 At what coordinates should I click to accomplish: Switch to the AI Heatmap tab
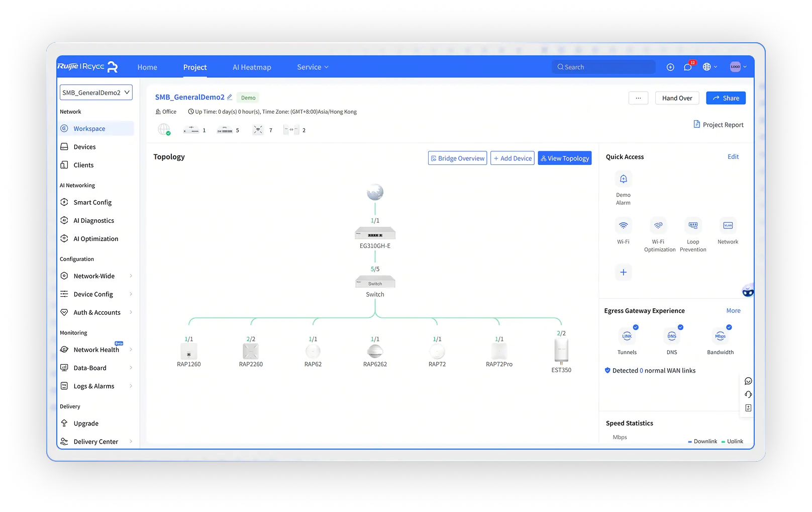(252, 67)
